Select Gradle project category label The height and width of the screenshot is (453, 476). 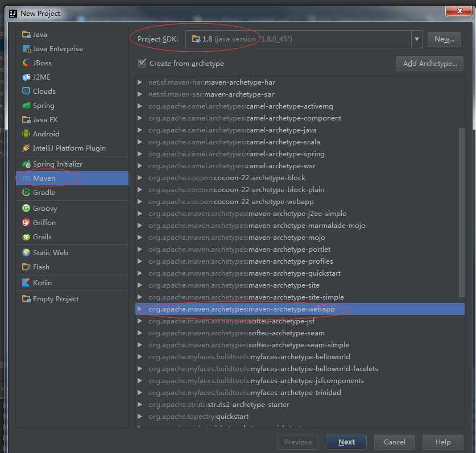pos(44,192)
